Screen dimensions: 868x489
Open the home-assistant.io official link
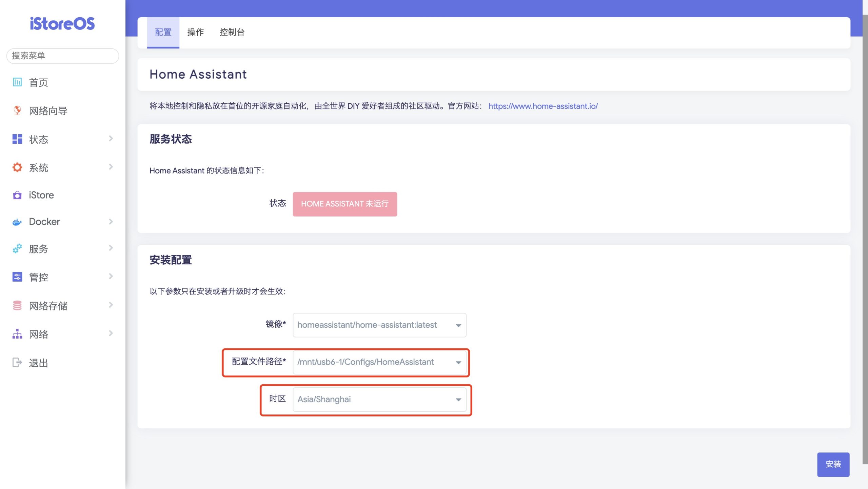point(543,106)
